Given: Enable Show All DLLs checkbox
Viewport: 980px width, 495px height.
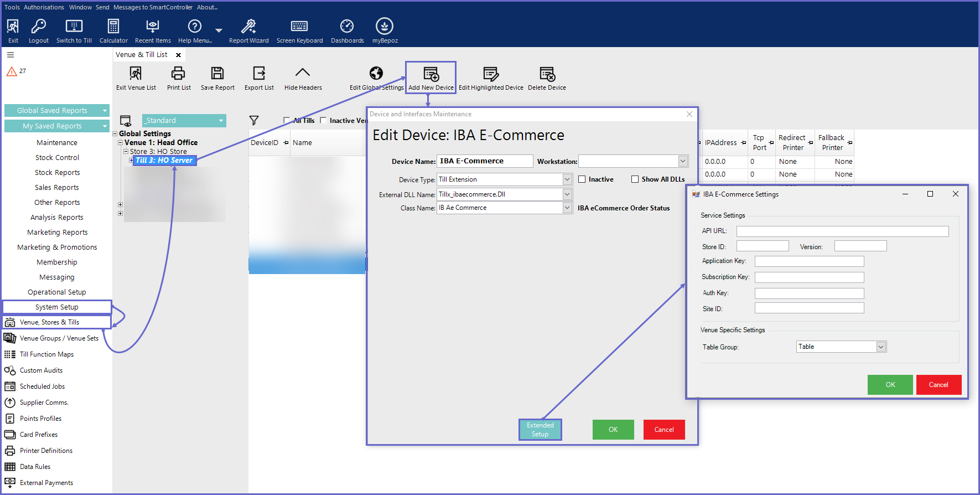Looking at the screenshot, I should [635, 179].
